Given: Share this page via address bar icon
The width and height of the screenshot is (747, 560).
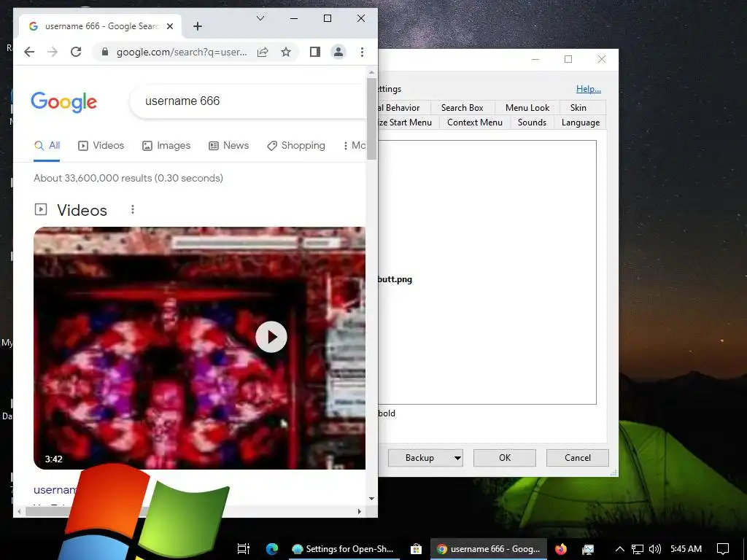Looking at the screenshot, I should coord(263,52).
